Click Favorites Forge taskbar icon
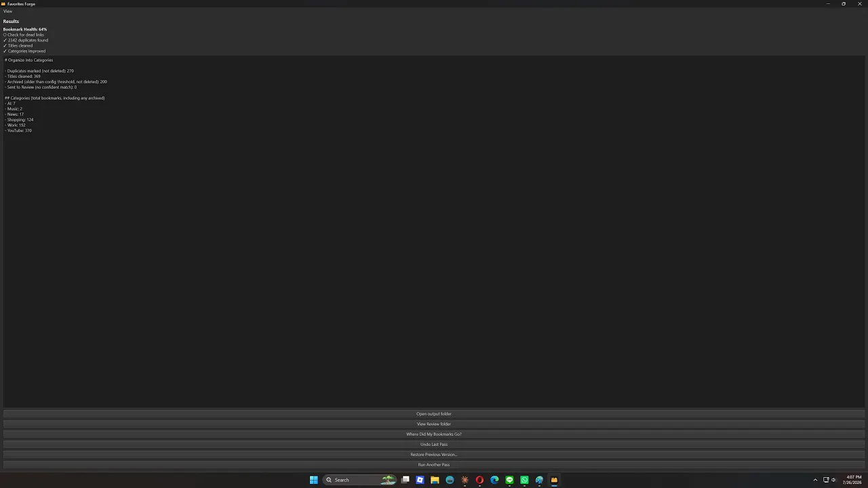 pos(554,480)
